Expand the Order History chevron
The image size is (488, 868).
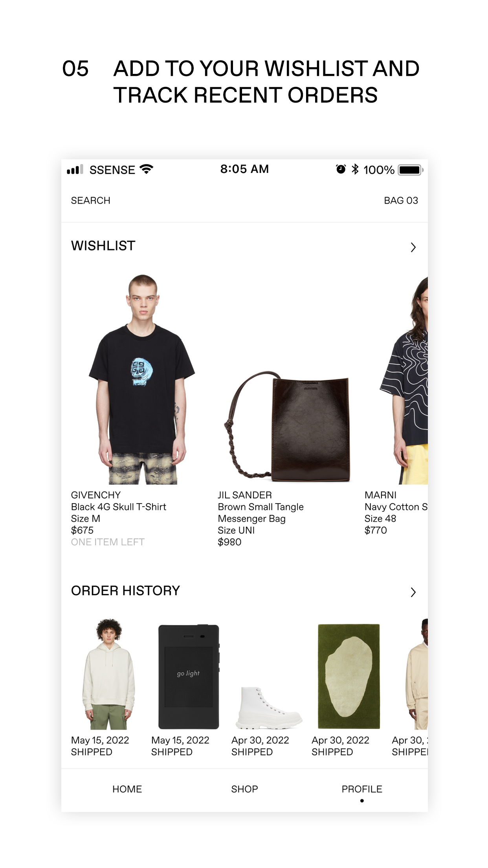point(413,592)
